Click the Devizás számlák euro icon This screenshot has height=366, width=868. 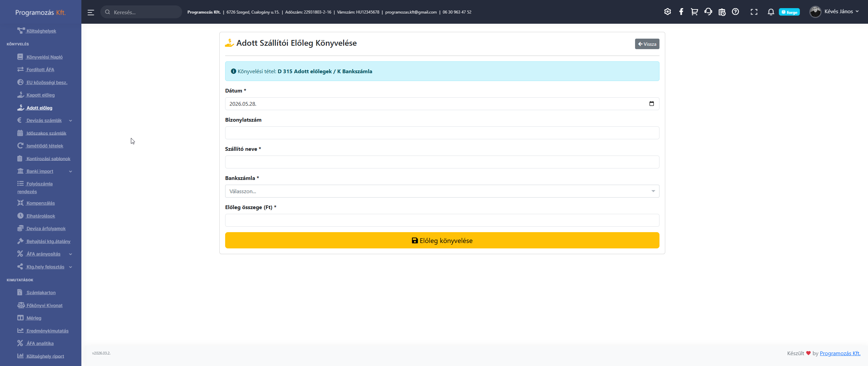point(20,120)
